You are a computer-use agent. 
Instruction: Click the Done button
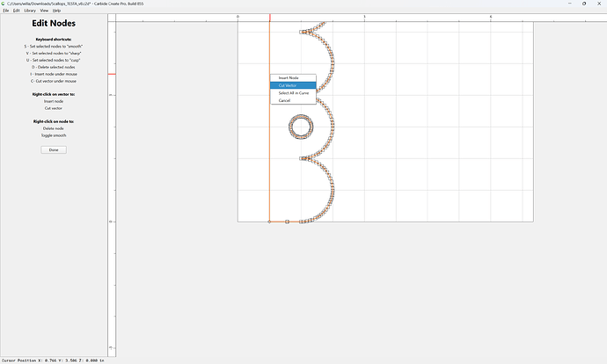54,149
